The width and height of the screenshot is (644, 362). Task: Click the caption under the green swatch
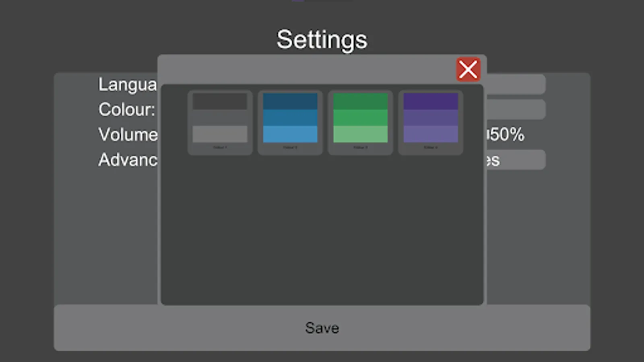360,148
